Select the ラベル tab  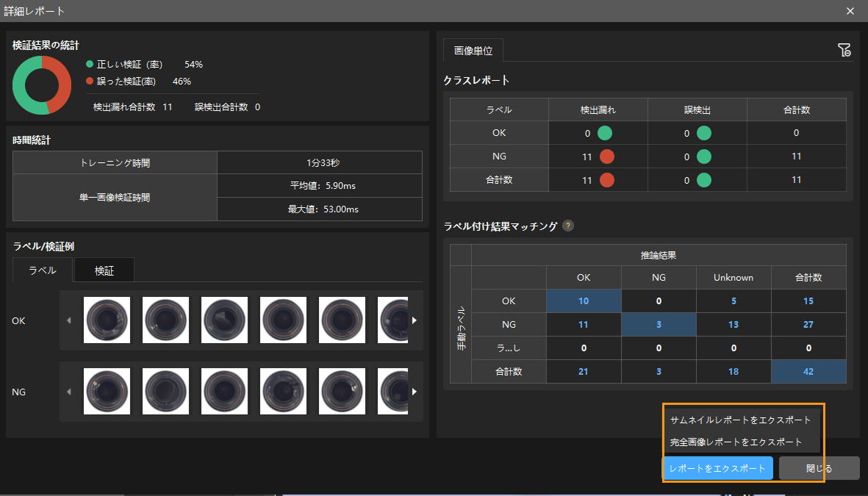pos(43,270)
